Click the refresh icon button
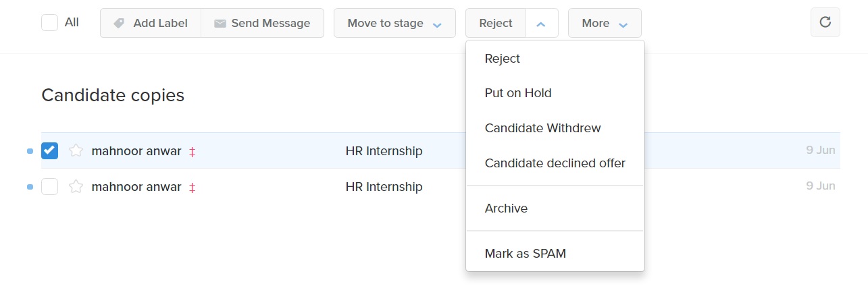Image resolution: width=868 pixels, height=307 pixels. pyautogui.click(x=825, y=22)
